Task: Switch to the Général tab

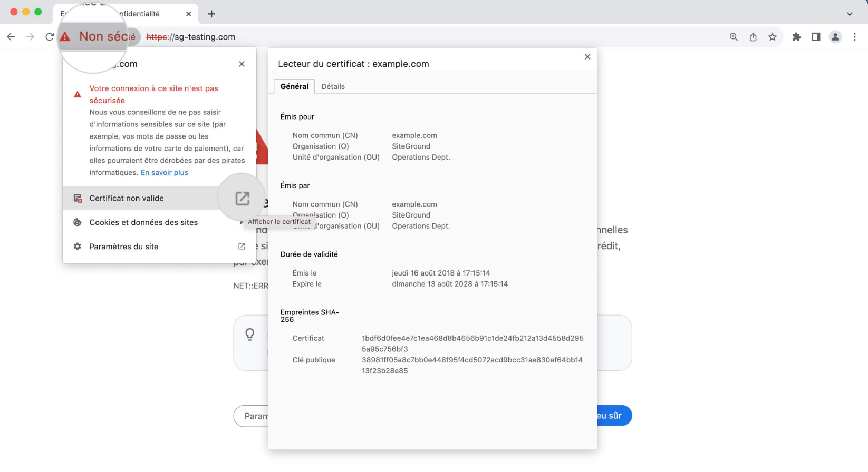Action: point(294,86)
